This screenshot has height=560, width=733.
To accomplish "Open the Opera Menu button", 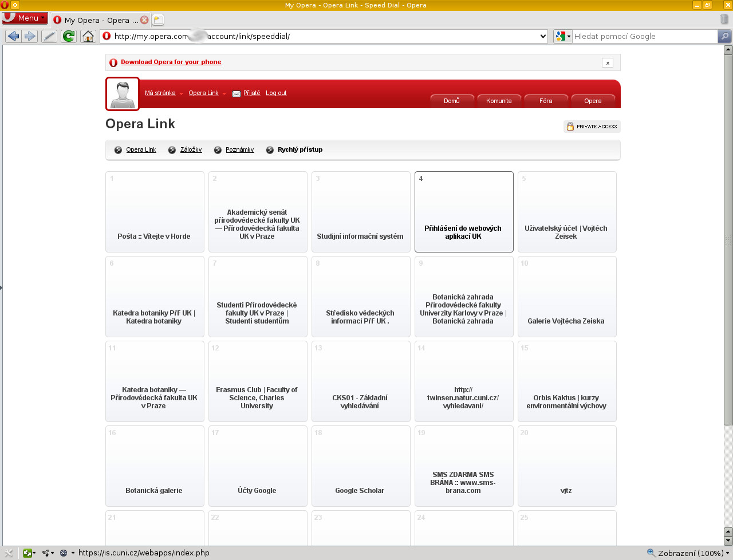I will click(25, 18).
